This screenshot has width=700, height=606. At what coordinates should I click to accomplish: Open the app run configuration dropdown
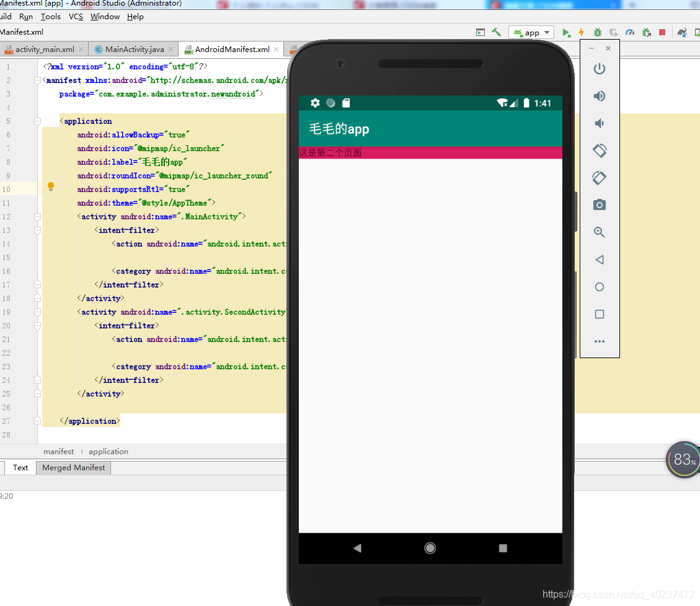[531, 32]
